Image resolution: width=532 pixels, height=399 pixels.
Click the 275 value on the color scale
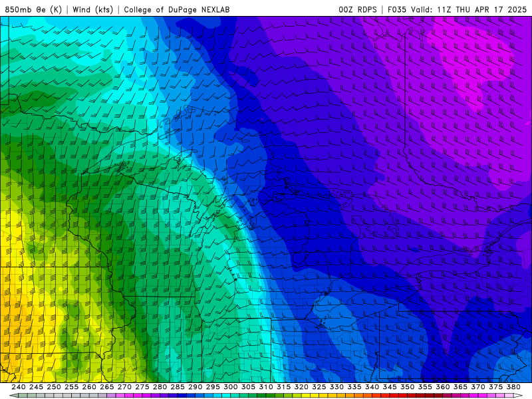pos(142,387)
